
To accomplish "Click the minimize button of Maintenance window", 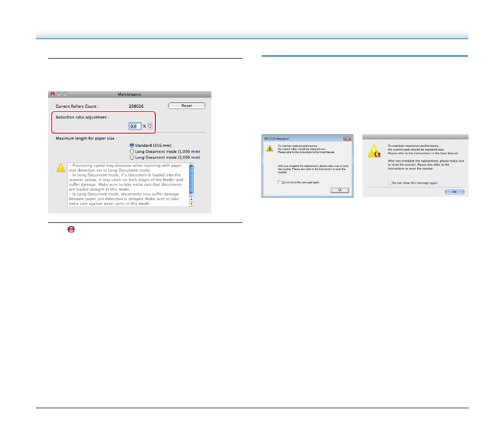I will pos(59,94).
